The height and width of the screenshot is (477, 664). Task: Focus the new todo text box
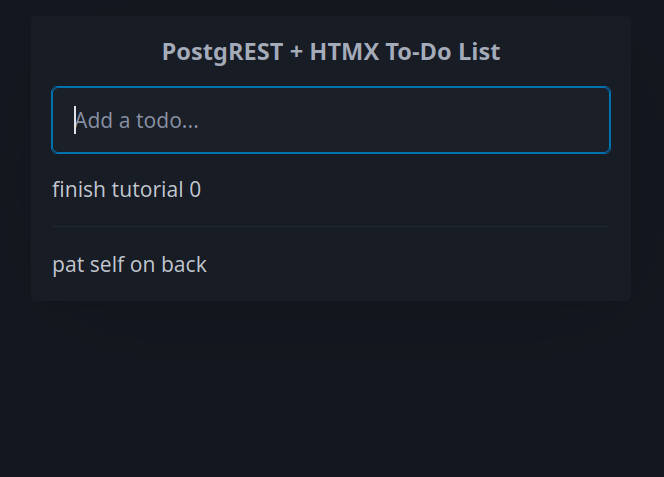tap(330, 120)
